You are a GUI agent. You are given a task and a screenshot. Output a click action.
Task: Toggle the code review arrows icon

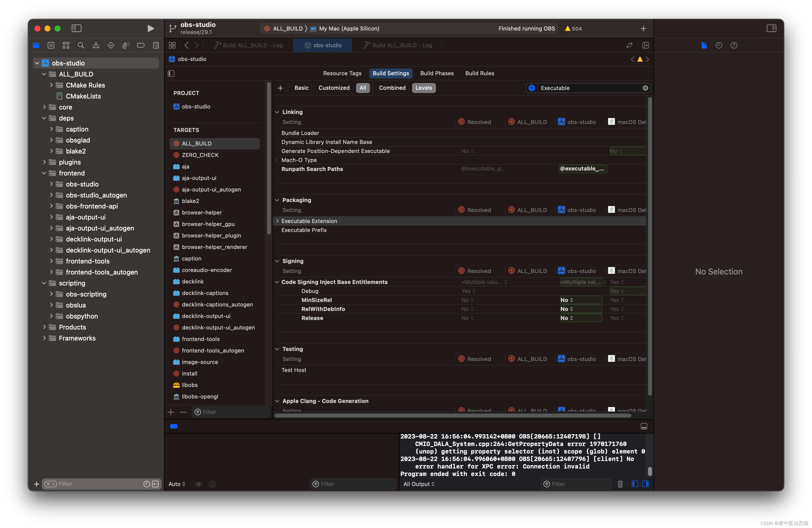click(629, 45)
